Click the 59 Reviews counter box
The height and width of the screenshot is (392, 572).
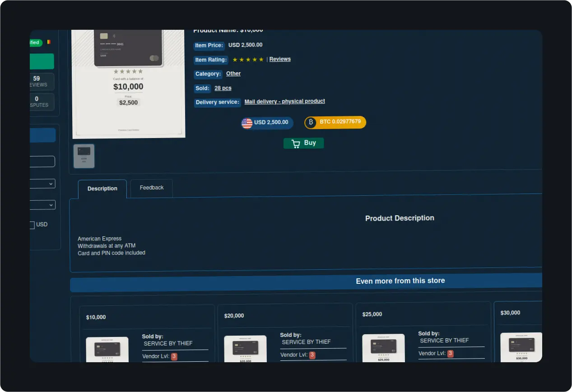(x=42, y=82)
